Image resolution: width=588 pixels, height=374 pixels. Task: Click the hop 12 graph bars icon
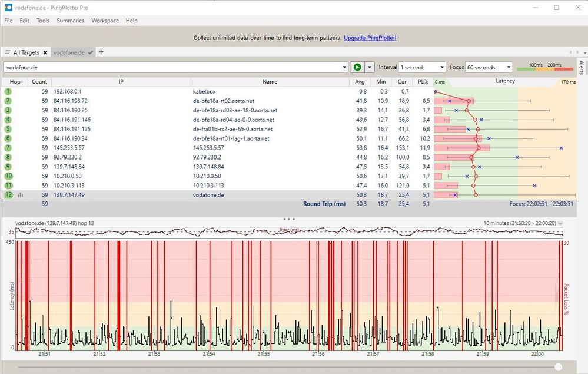pos(21,195)
